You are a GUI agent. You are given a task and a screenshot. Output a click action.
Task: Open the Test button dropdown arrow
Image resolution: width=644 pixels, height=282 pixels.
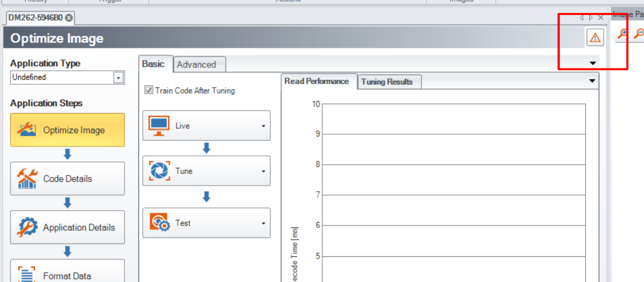click(x=263, y=223)
